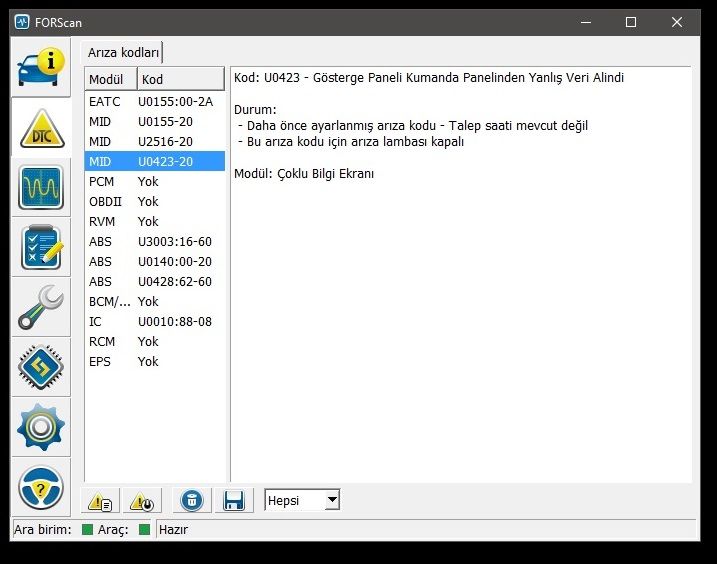Select the IC U0010:88-08 row
This screenshot has width=717, height=564.
(x=155, y=322)
